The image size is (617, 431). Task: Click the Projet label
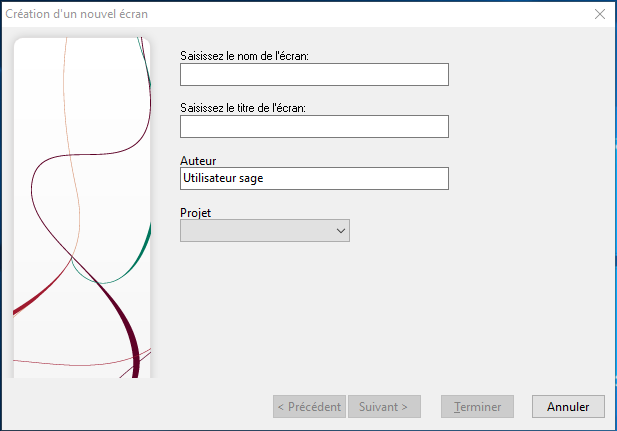(x=196, y=213)
